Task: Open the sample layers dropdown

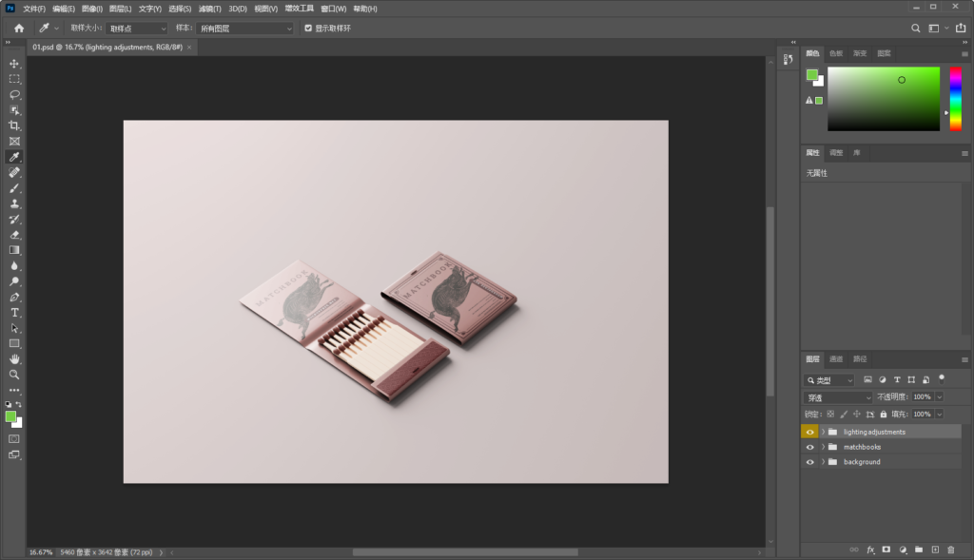Action: point(244,29)
